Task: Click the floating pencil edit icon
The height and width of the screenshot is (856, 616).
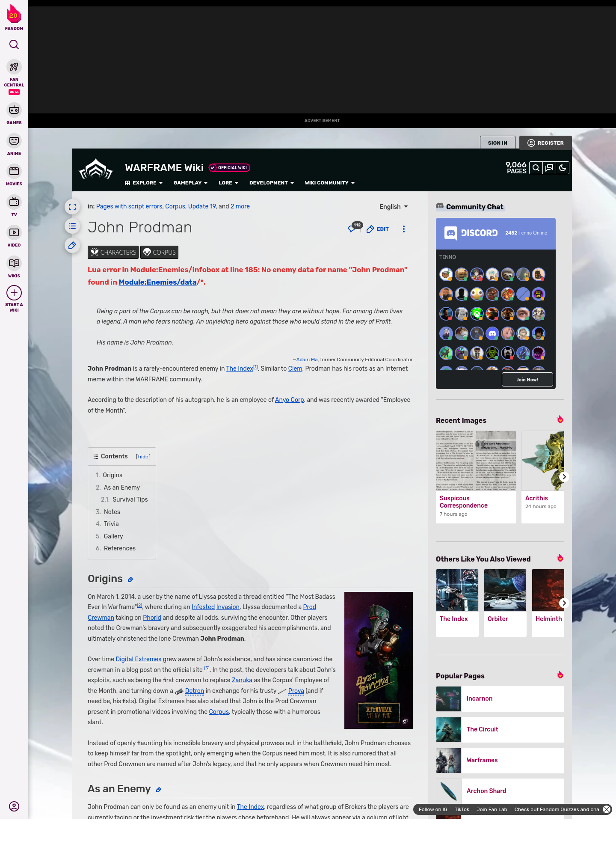Action: click(72, 245)
